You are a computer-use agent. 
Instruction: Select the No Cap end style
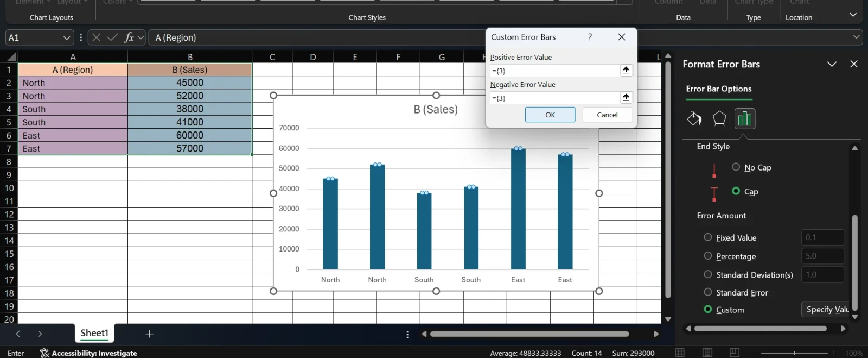[736, 167]
